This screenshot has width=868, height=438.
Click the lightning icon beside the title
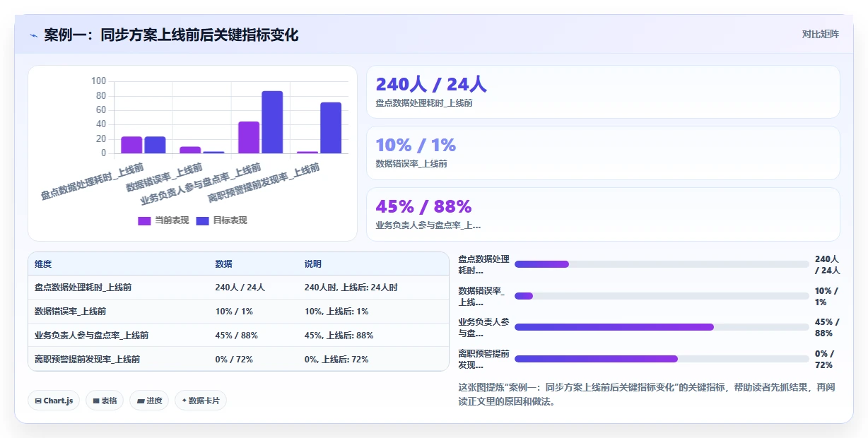coord(34,35)
